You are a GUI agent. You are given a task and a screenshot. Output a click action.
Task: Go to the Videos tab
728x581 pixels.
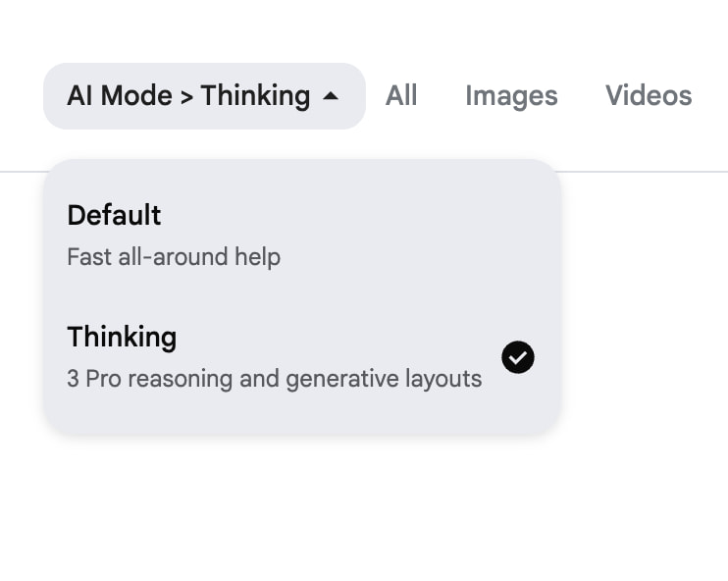click(649, 96)
